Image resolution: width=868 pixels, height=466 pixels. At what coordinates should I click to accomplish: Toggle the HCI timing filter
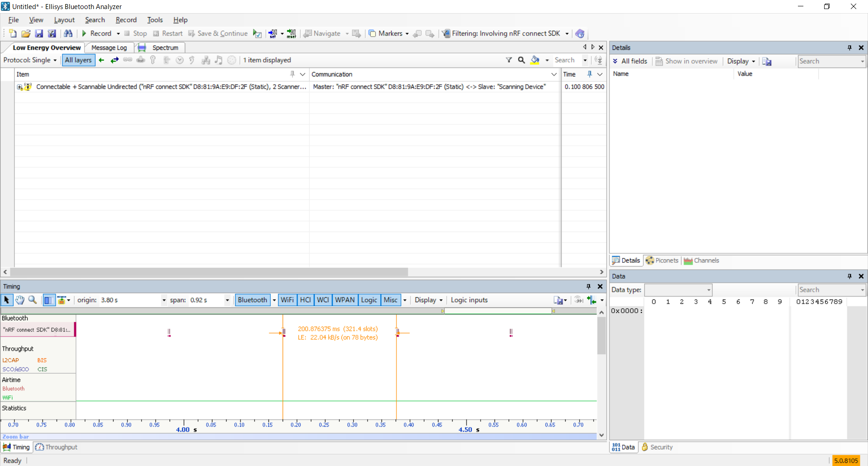pos(306,300)
